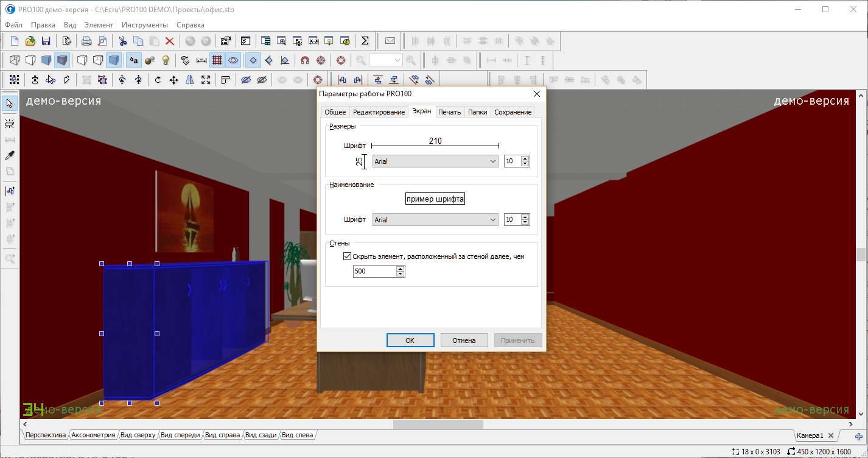Click the light bulb lighting icon

(166, 60)
